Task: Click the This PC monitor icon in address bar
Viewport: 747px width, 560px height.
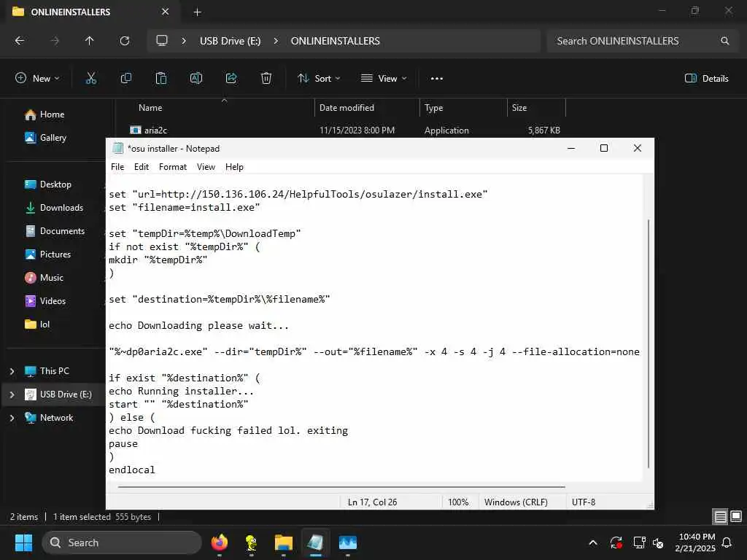Action: pos(162,41)
